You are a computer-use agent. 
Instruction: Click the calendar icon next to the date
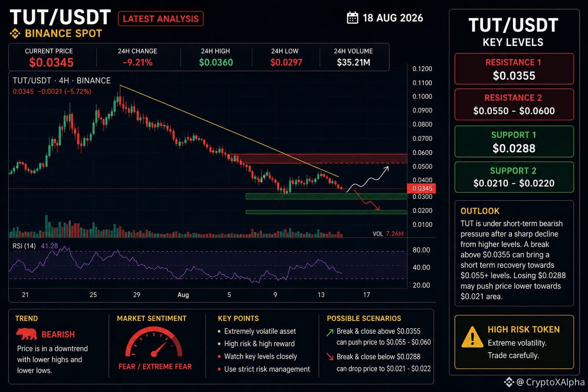pos(352,18)
